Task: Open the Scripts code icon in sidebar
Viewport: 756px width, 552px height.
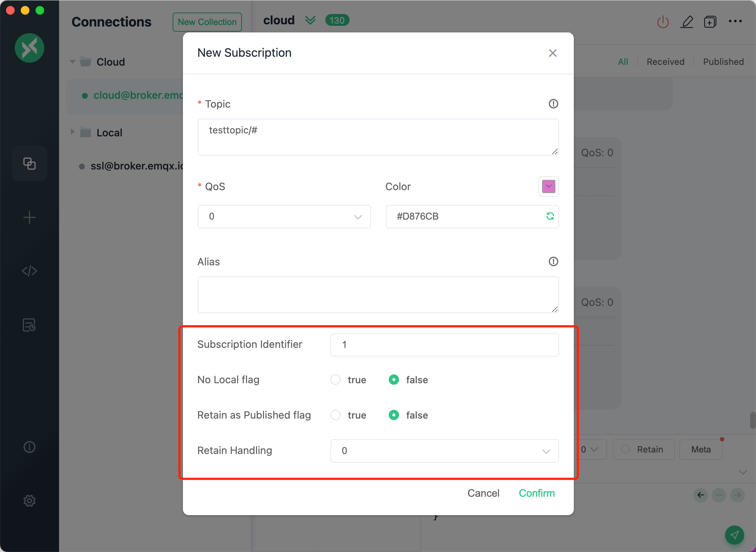Action: coord(30,271)
